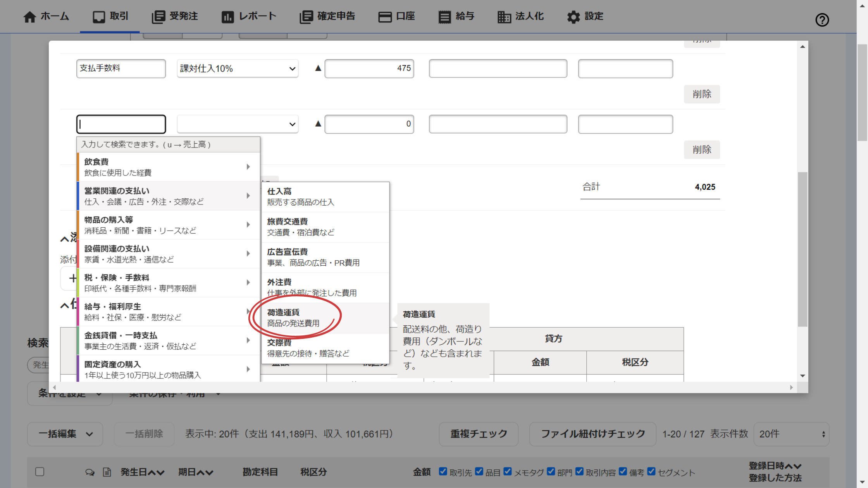Toggle the メモタグ checkbox
This screenshot has width=868, height=488.
pos(508,471)
